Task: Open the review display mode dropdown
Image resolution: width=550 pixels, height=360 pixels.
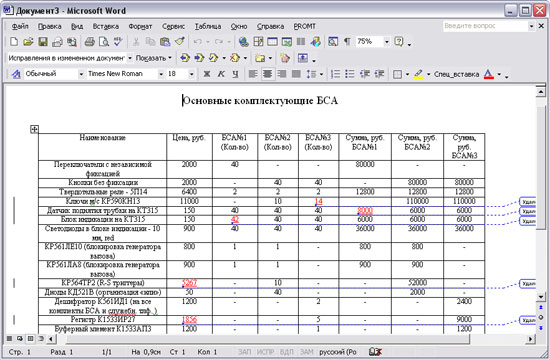Action: point(130,58)
